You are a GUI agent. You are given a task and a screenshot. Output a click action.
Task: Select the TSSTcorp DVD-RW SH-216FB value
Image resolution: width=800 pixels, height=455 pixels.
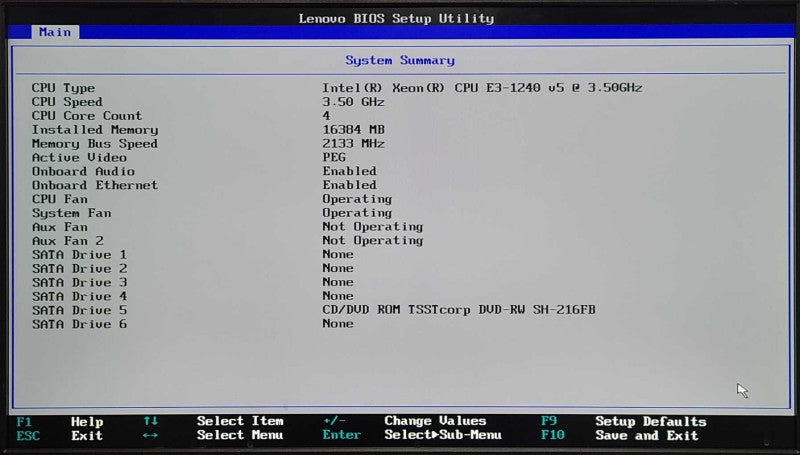(459, 310)
